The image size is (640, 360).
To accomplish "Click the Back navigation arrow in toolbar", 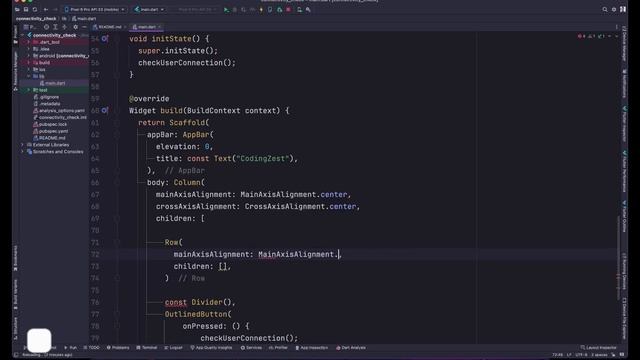I will pyautogui.click(x=46, y=9).
